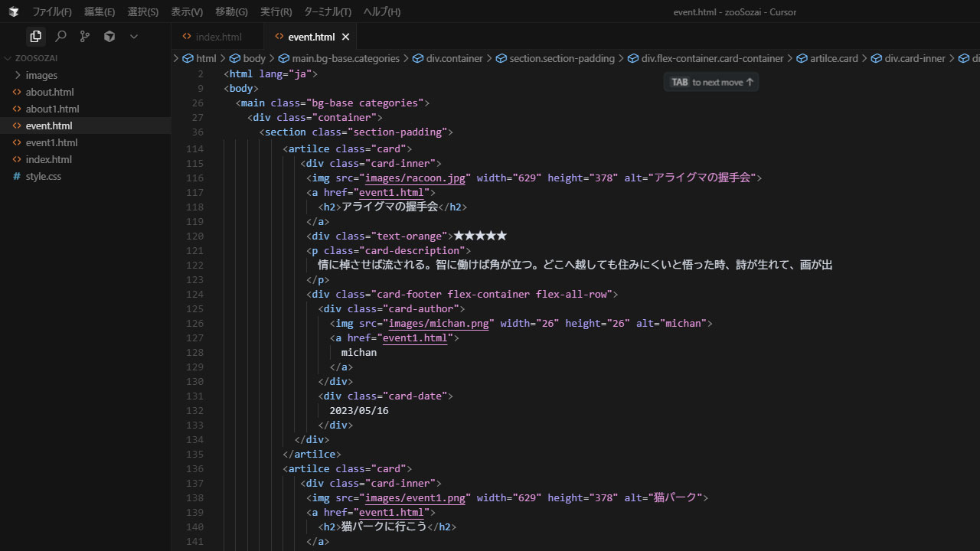Image resolution: width=980 pixels, height=551 pixels.
Task: Open the 編集(E) menu
Action: click(100, 11)
